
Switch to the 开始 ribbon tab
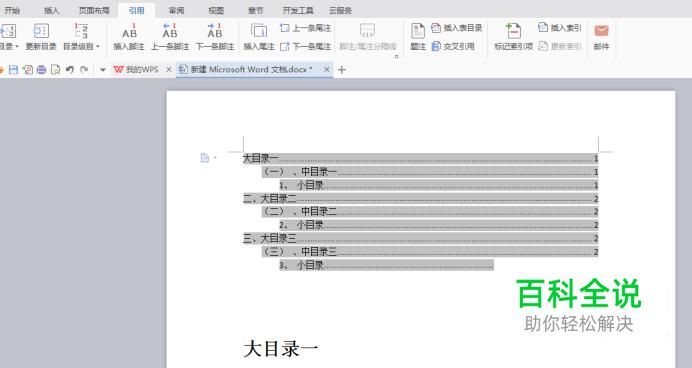click(12, 10)
